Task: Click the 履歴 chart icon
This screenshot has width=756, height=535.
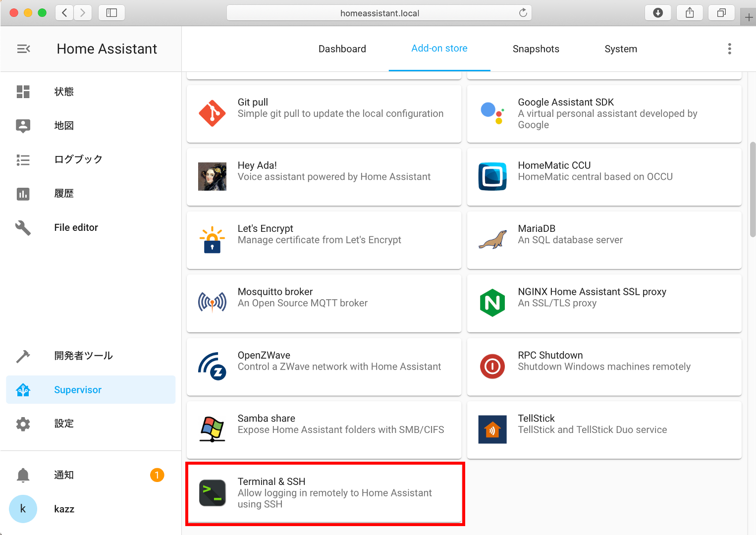Action: (x=23, y=194)
